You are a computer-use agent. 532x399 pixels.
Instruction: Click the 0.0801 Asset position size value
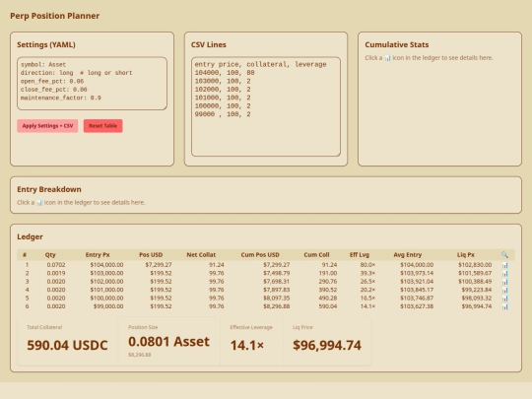pos(168,341)
